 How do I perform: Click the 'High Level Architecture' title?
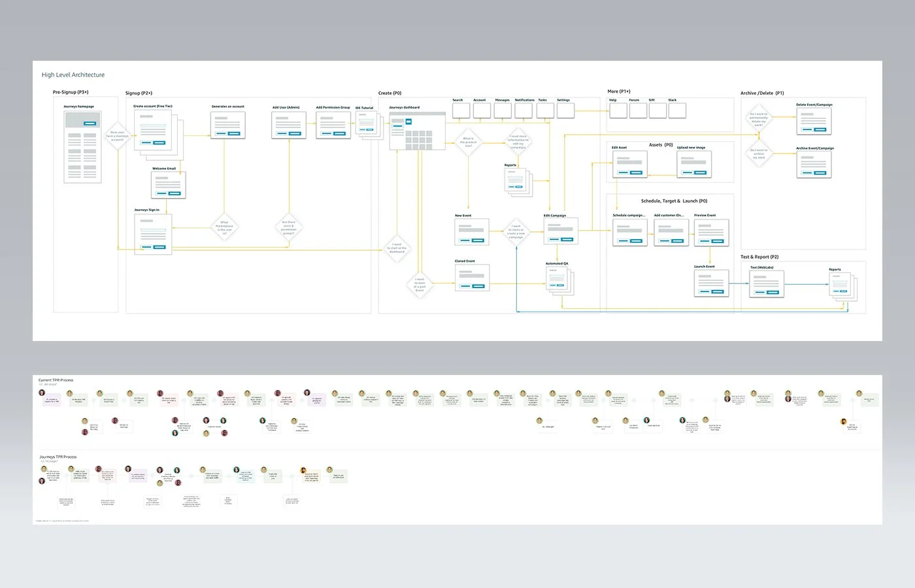coord(73,75)
